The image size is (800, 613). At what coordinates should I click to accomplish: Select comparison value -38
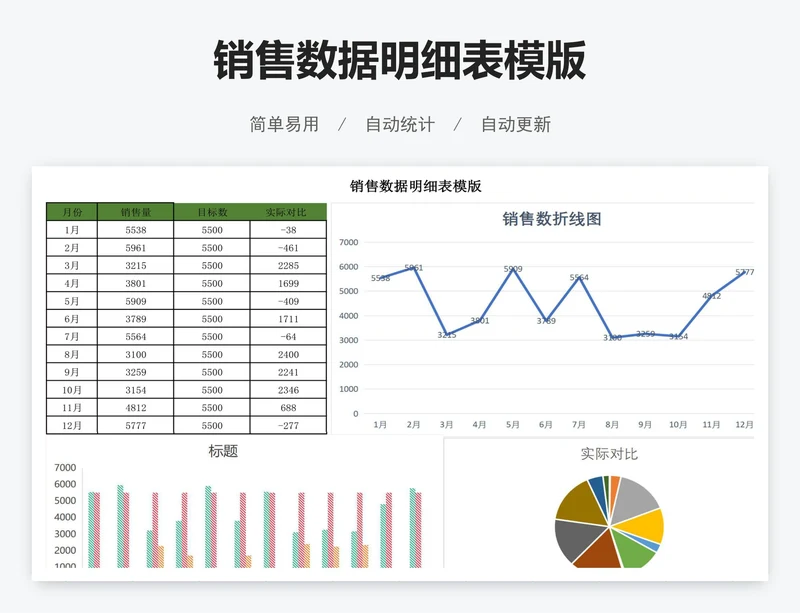288,230
